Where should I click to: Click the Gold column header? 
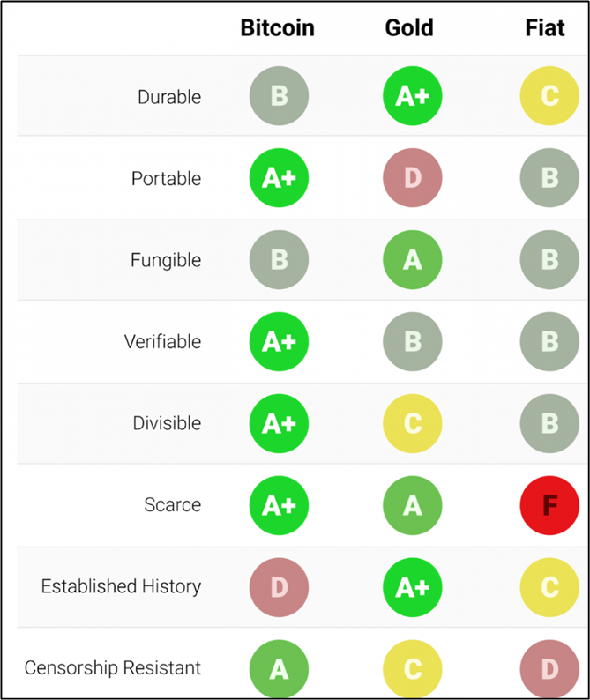click(409, 27)
